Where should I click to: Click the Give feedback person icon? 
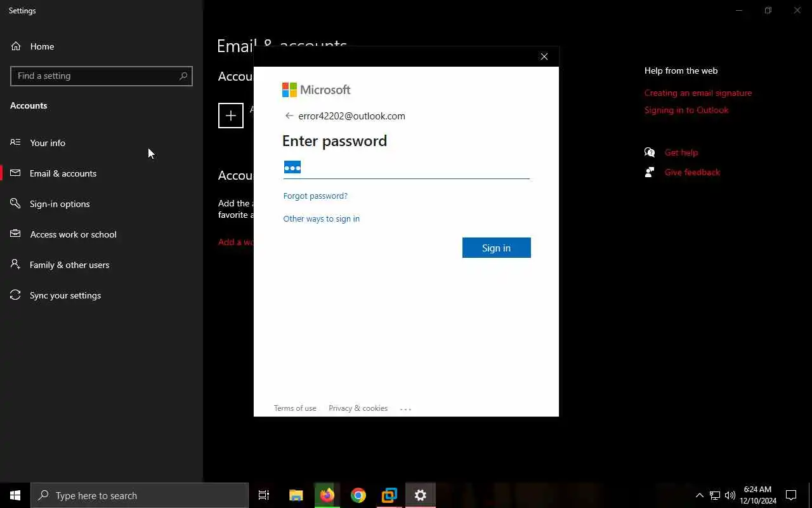point(650,172)
